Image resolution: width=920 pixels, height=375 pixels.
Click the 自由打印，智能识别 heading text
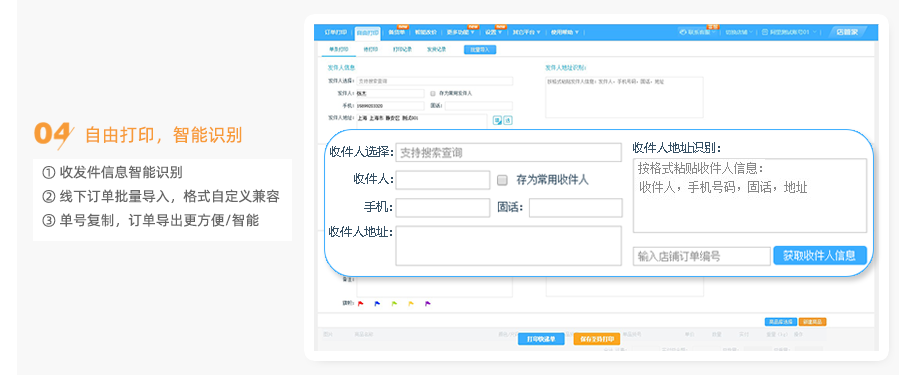(164, 135)
